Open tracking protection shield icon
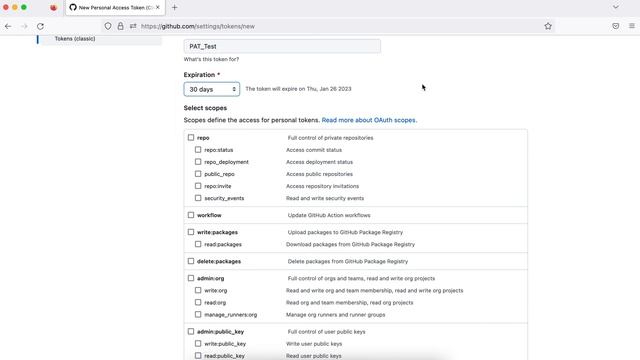 (x=108, y=26)
